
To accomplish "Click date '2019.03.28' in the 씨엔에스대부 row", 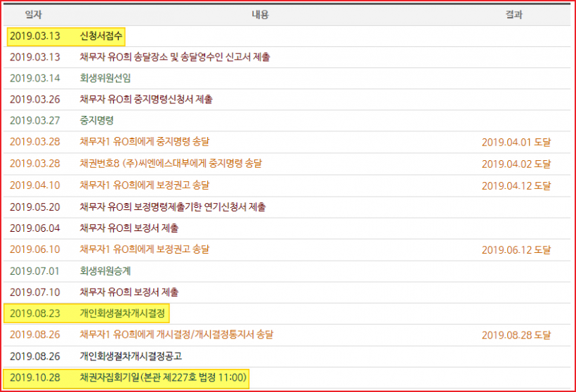I will 35,164.
